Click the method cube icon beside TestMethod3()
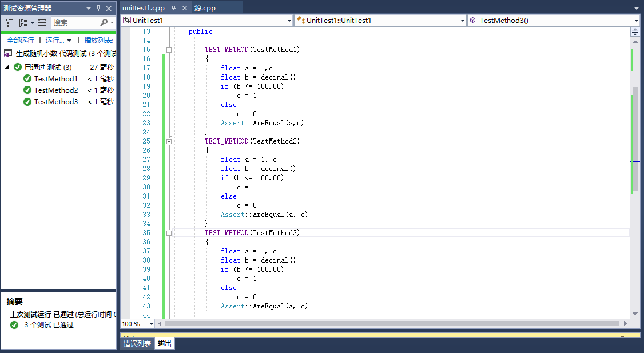Screen dimensions: 644x353 [x=473, y=20]
